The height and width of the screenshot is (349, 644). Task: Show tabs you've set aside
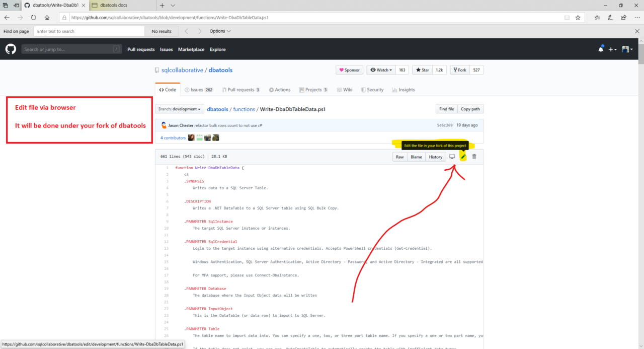click(x=5, y=6)
